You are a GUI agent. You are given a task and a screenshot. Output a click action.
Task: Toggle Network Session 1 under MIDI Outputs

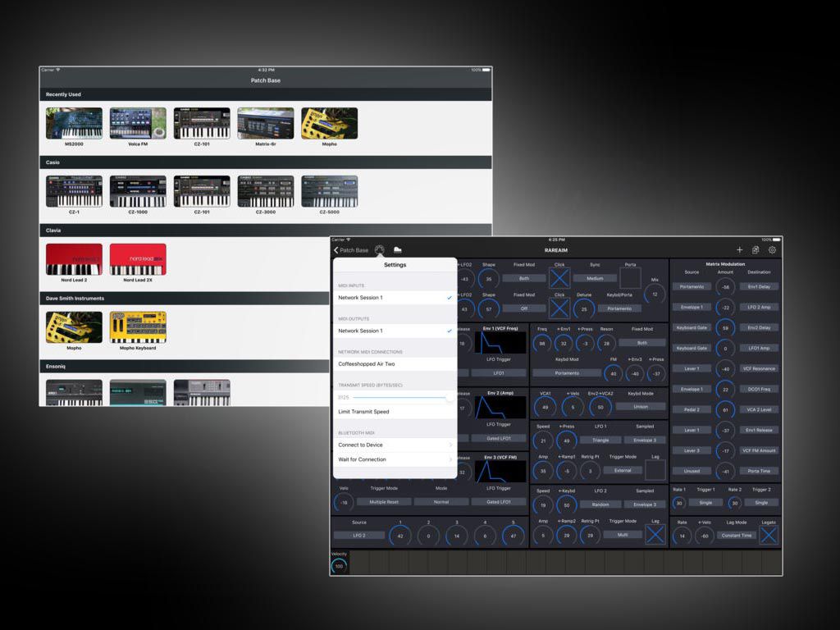[x=395, y=331]
